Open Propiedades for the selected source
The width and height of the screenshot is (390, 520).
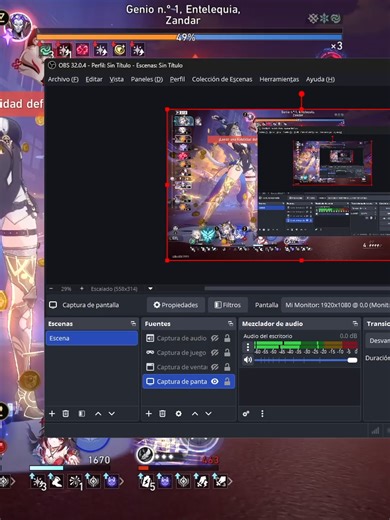pyautogui.click(x=176, y=305)
